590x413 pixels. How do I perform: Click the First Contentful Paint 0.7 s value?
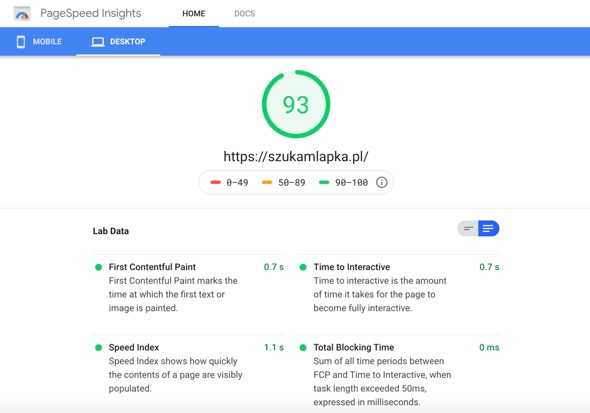274,267
